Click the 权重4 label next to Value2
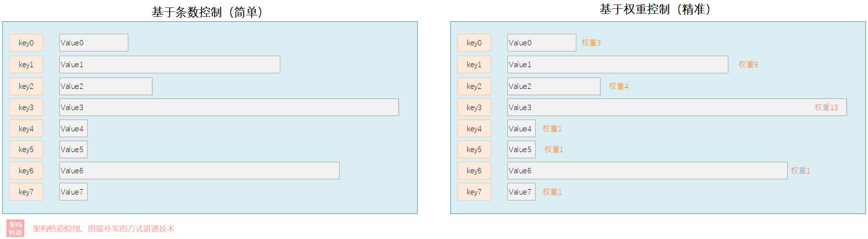Viewport: 868px width, 239px height. point(619,86)
